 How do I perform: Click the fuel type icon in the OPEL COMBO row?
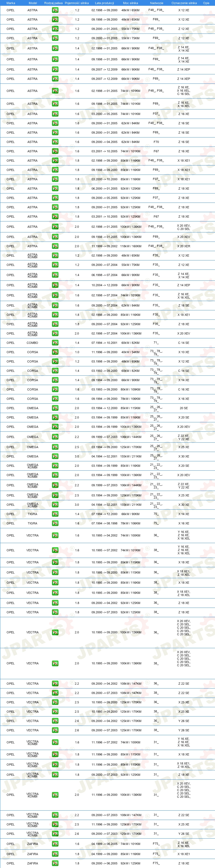tap(55, 343)
